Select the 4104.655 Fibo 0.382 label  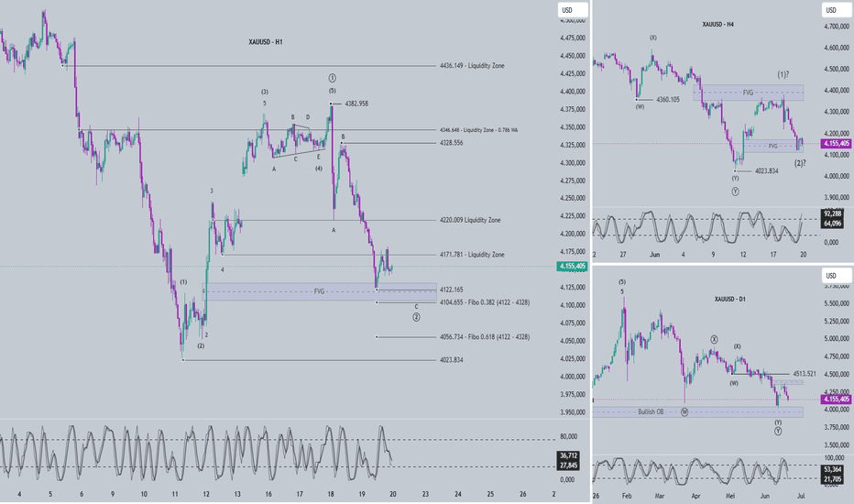pos(485,302)
